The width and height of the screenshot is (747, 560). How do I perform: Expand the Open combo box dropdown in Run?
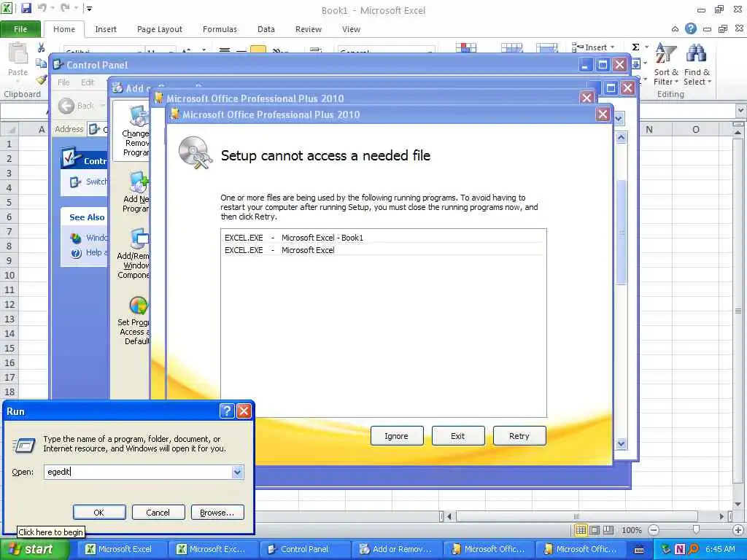click(x=237, y=472)
